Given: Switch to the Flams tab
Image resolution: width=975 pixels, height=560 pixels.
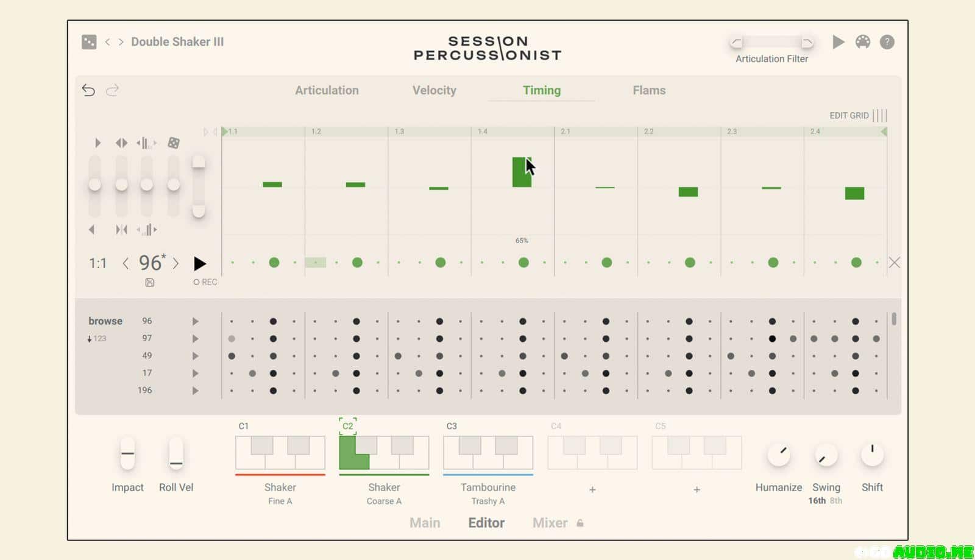Looking at the screenshot, I should click(649, 90).
